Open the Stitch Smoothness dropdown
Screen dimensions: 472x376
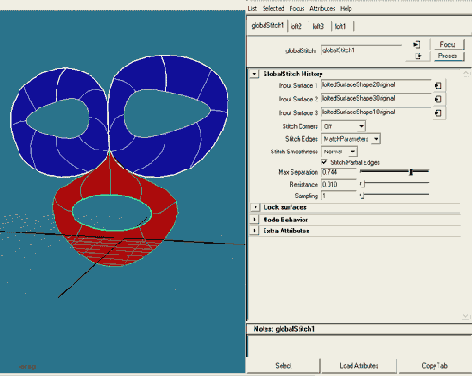[339, 152]
